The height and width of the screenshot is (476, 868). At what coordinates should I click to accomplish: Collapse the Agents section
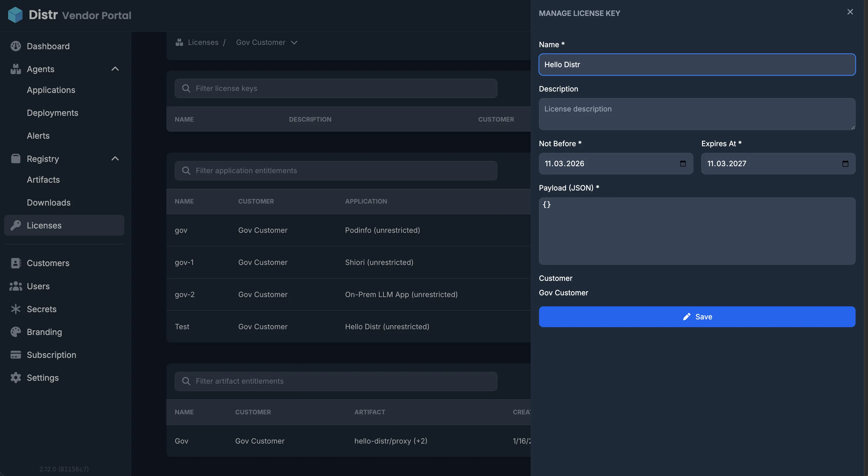click(x=115, y=69)
